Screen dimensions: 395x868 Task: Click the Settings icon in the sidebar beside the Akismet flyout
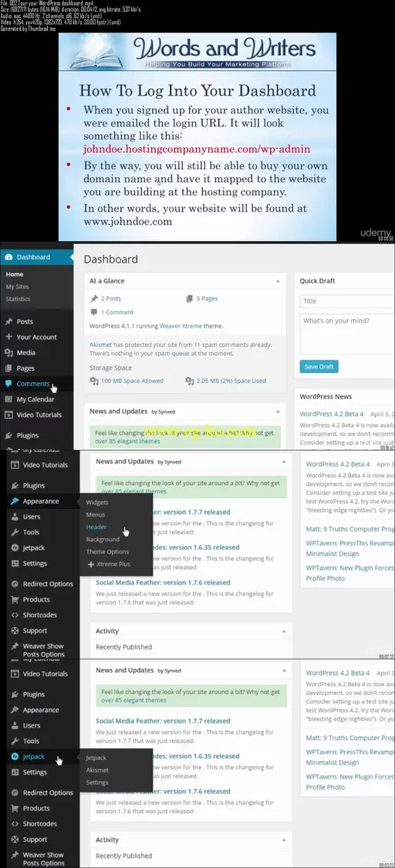tap(15, 772)
